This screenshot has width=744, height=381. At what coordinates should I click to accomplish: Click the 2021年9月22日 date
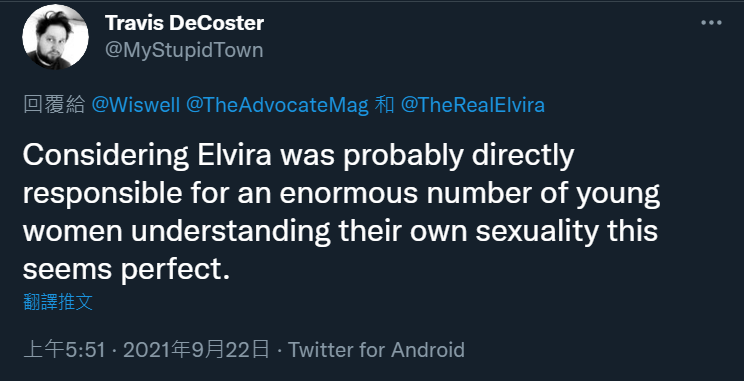(196, 350)
